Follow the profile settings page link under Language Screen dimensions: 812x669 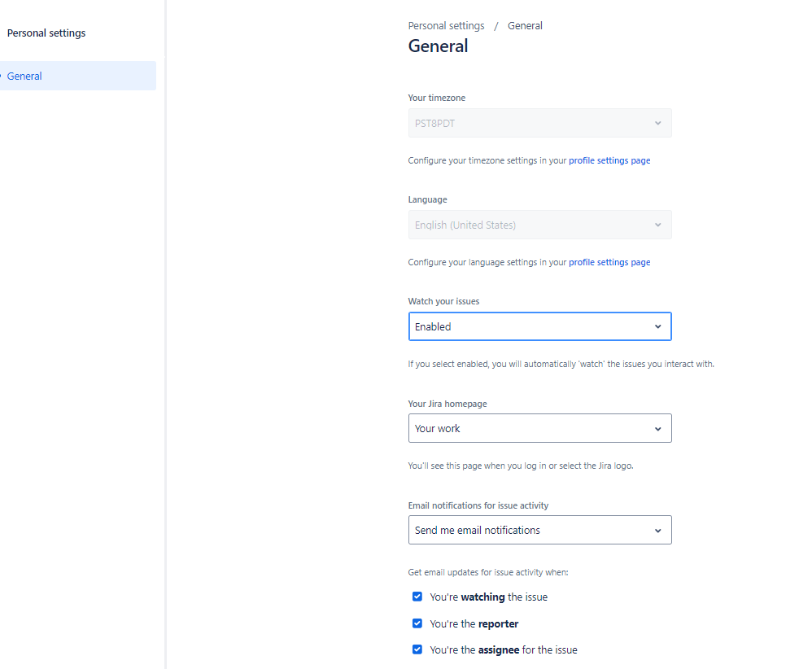[x=609, y=263]
